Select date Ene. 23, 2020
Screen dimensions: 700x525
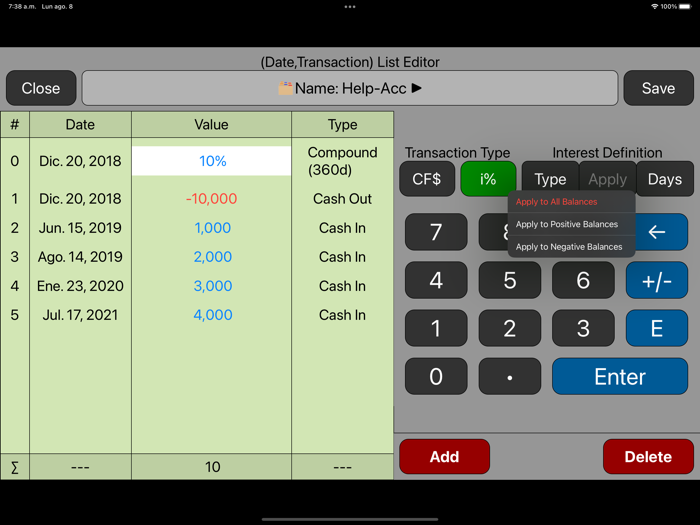point(80,286)
